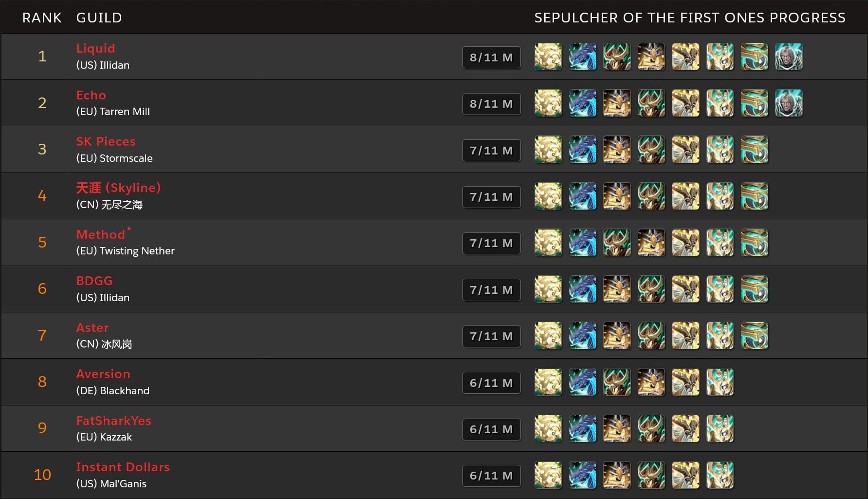Screen dimensions: 868x499
Task: Click Skyline's fourth boss icon
Action: coord(651,196)
